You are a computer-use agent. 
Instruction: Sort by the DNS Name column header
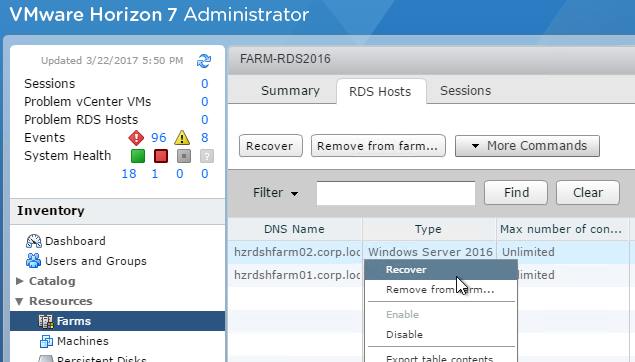[x=295, y=229]
